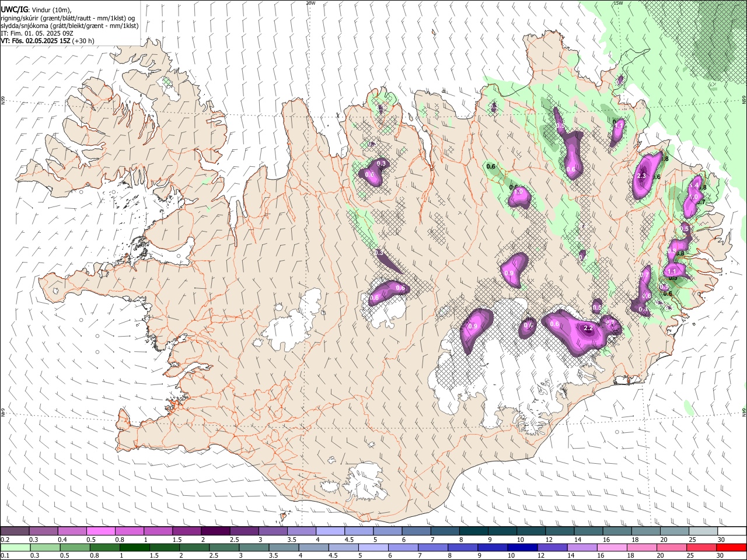Pick the 2.5 purple swatch in snow legend

point(244,531)
